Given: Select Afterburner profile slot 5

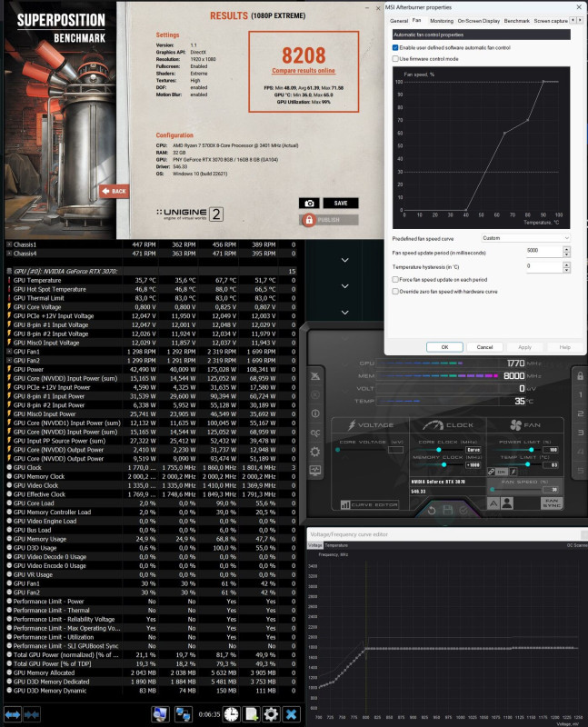Looking at the screenshot, I should 580,470.
